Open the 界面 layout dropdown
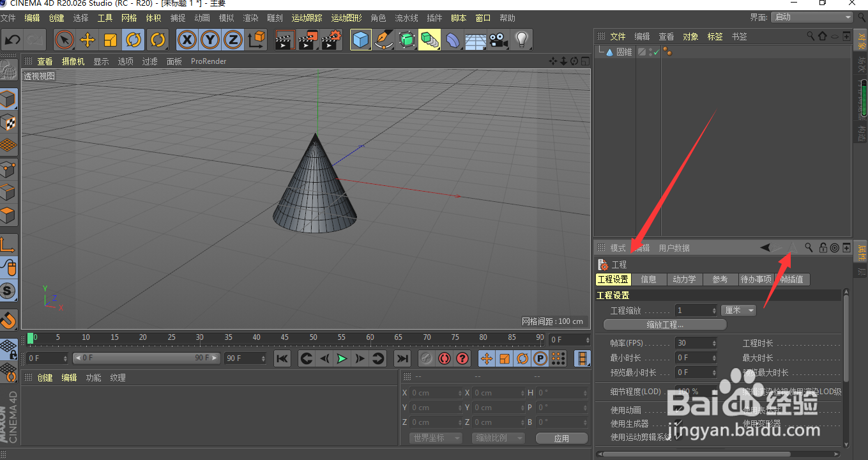The width and height of the screenshot is (868, 460). point(812,17)
